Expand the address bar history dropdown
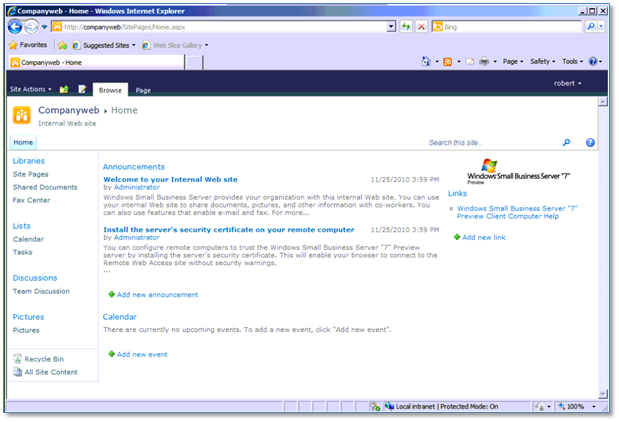This screenshot has height=422, width=619. [391, 27]
